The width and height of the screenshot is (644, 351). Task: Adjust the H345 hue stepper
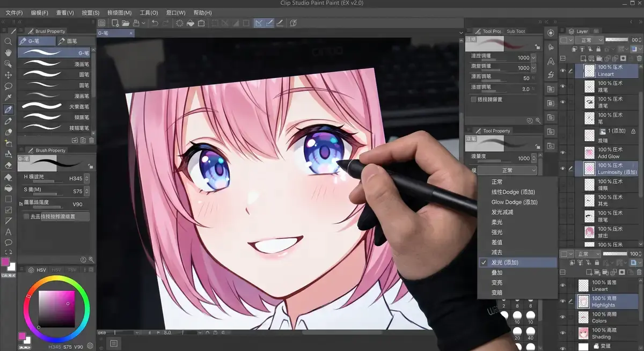point(86,178)
